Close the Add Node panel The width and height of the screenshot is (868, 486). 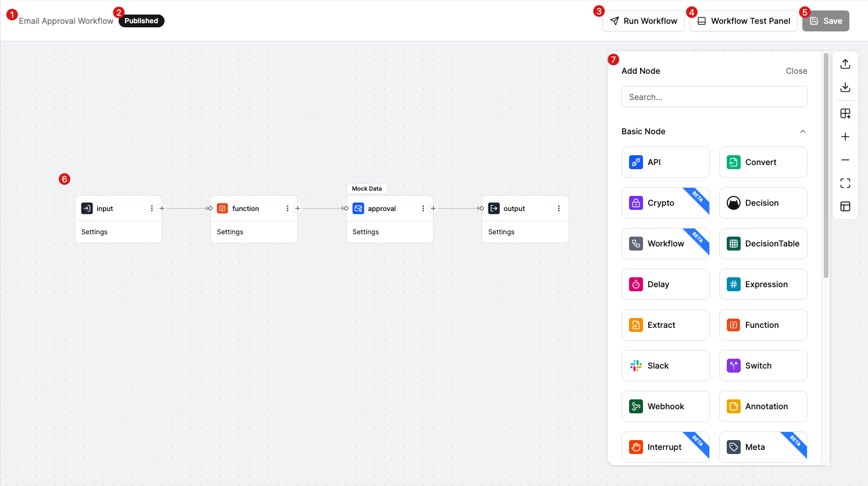[796, 71]
